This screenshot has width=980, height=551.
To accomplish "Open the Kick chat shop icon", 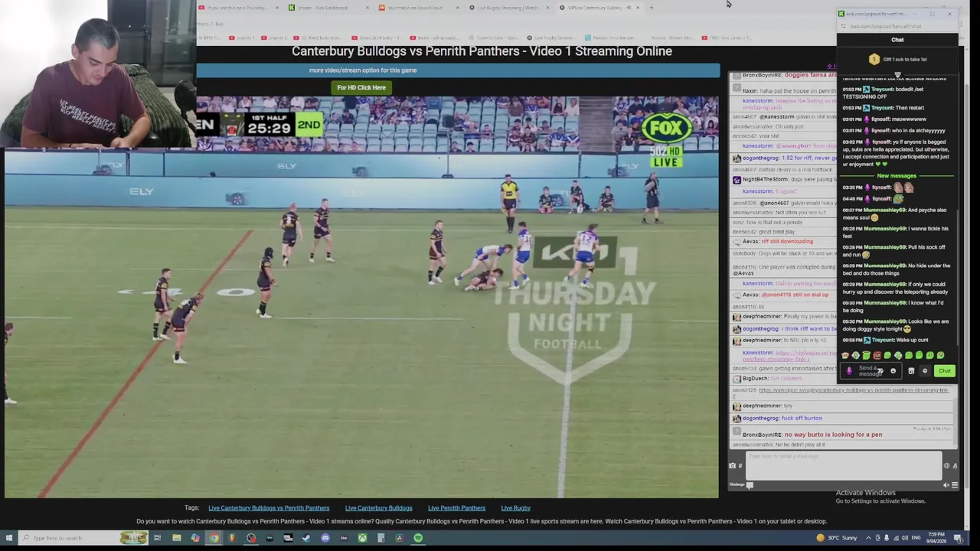I will (911, 371).
